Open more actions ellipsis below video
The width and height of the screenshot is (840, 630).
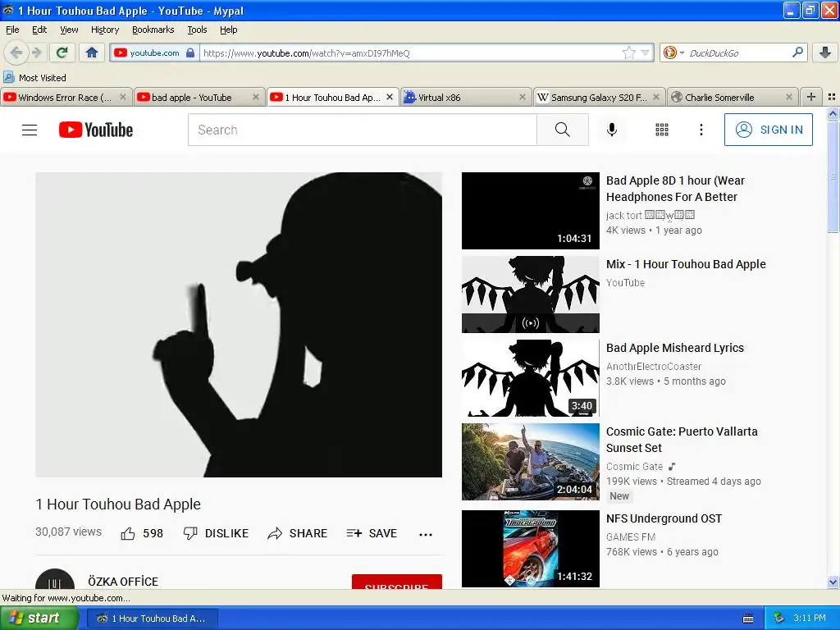tap(426, 534)
